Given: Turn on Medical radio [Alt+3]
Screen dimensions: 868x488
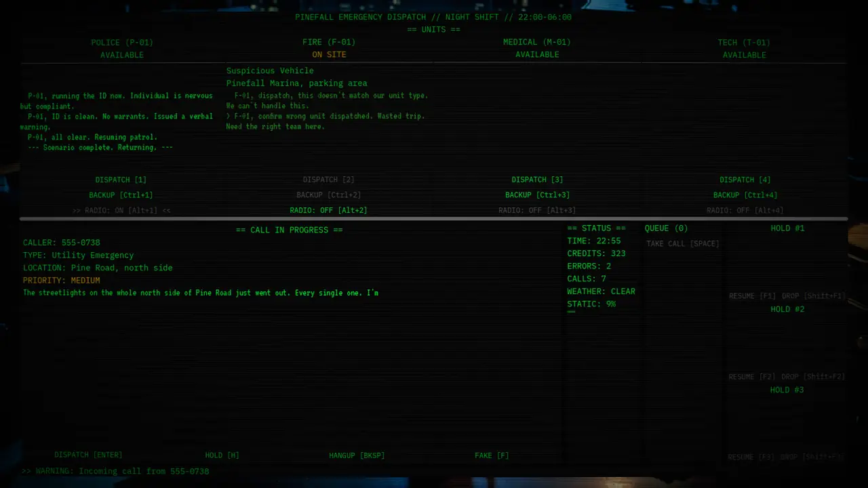Looking at the screenshot, I should click(537, 211).
